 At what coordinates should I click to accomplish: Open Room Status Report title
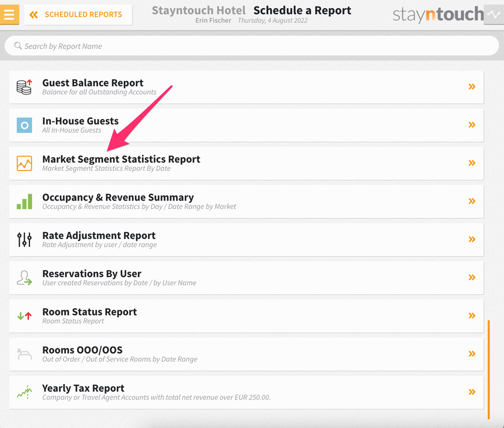click(x=89, y=312)
